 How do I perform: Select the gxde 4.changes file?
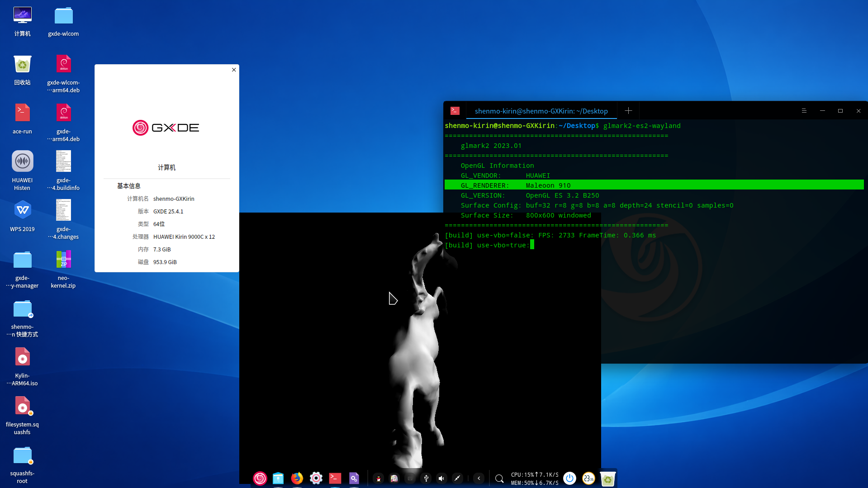(63, 219)
